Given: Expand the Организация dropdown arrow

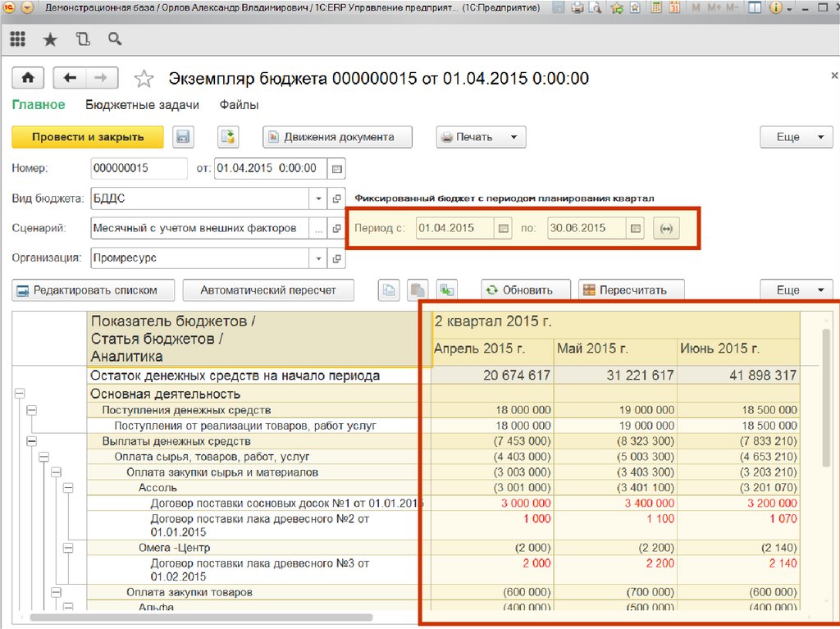Looking at the screenshot, I should coord(319,258).
